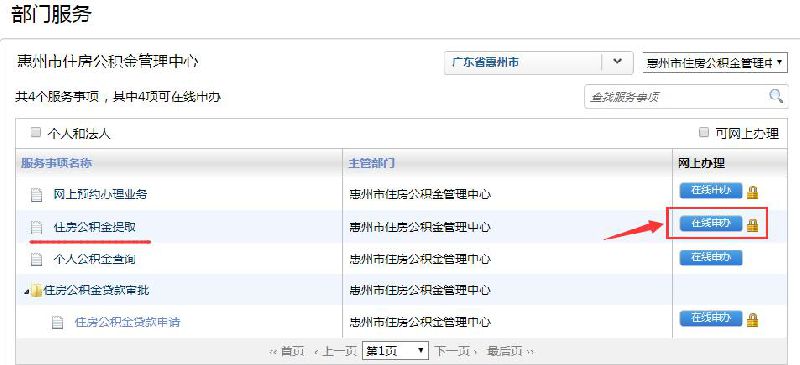800x365 pixels.
Task: Open the 惠州市住房公积金管理中心 department select
Action: (x=715, y=63)
